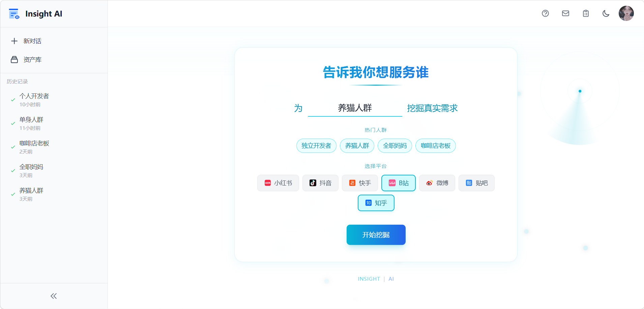Viewport: 644px width, 309px height.
Task: Click the 开始挖掘 button
Action: pos(376,235)
